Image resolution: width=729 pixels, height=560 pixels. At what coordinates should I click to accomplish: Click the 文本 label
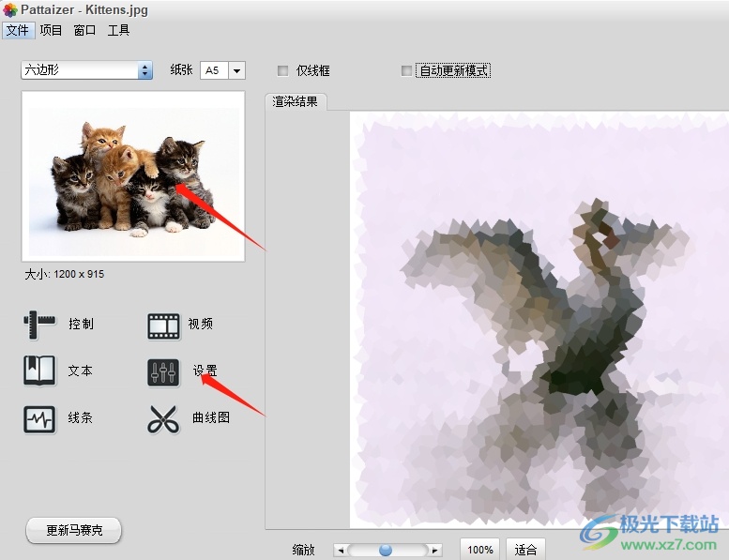coord(80,371)
